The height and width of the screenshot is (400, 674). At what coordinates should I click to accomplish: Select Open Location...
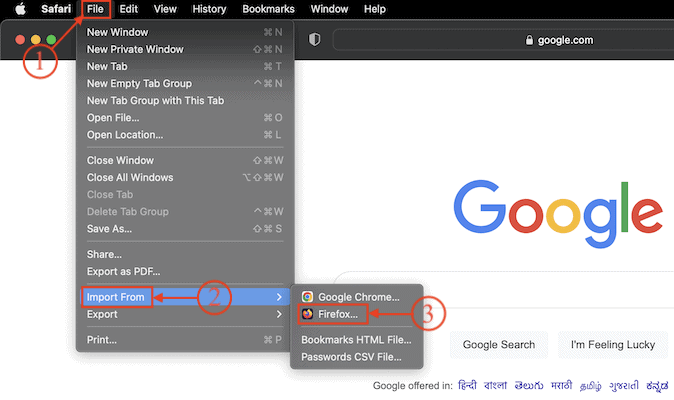(x=185, y=135)
